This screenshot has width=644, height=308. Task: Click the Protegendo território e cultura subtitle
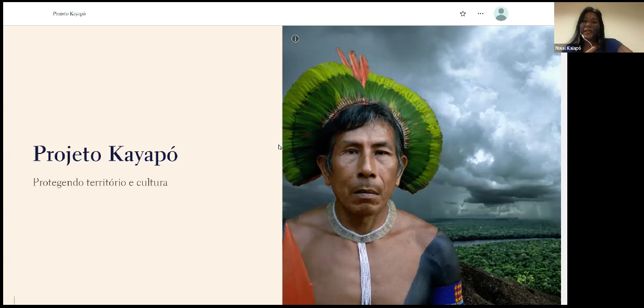(100, 183)
